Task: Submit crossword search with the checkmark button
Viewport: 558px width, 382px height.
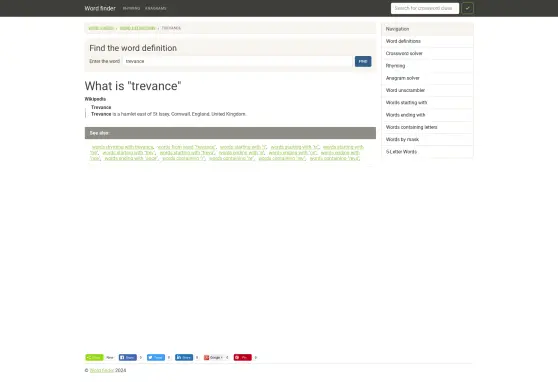Action: point(468,8)
